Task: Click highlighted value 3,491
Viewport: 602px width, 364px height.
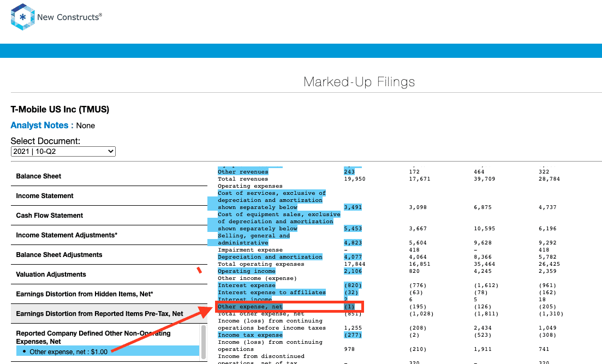Action: (x=353, y=207)
